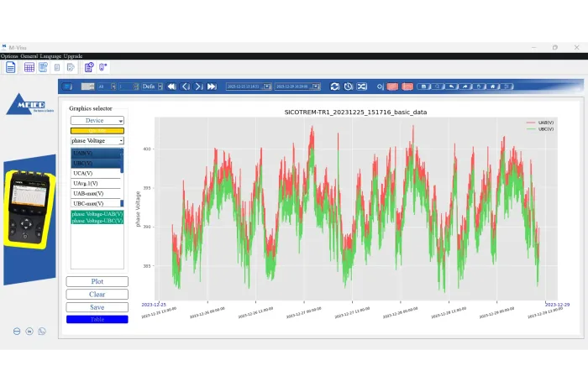The height and width of the screenshot is (392, 588).
Task: Click the save figure disk icon
Action: point(423,86)
